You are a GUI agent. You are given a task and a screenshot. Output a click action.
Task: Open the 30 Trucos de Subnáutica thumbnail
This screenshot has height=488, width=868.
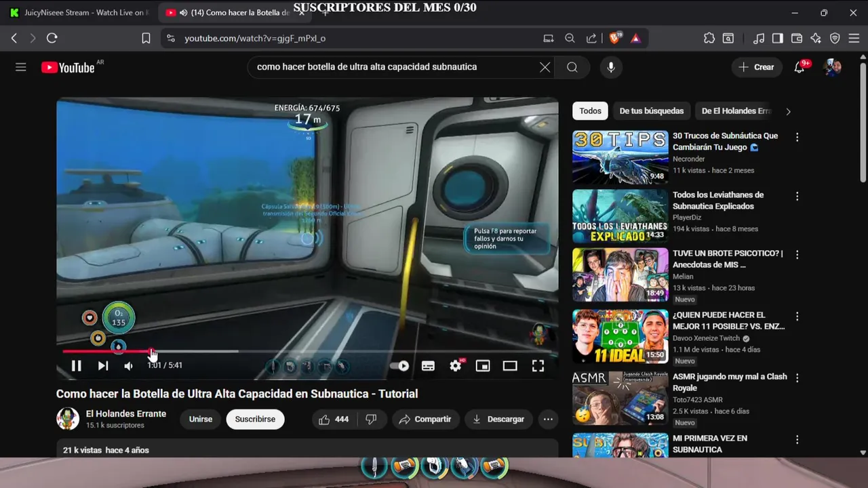click(x=620, y=157)
